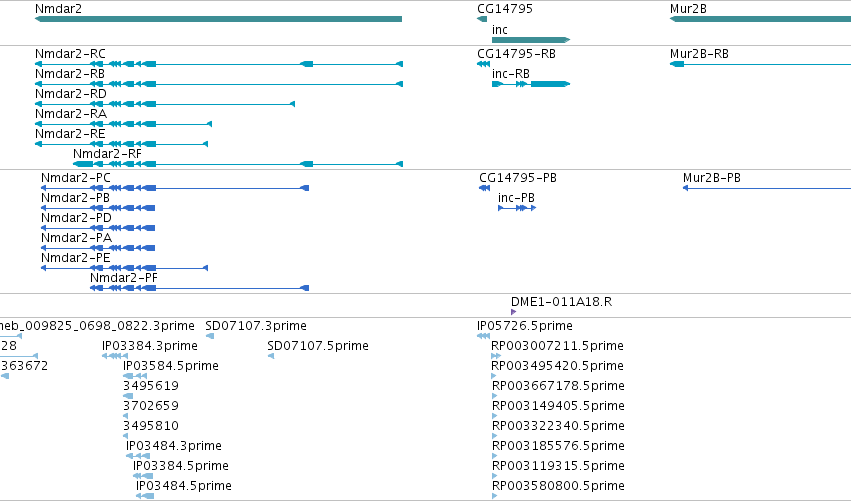Select the SD07107.3prime EST marker
This screenshot has height=501, width=851.
(x=210, y=336)
